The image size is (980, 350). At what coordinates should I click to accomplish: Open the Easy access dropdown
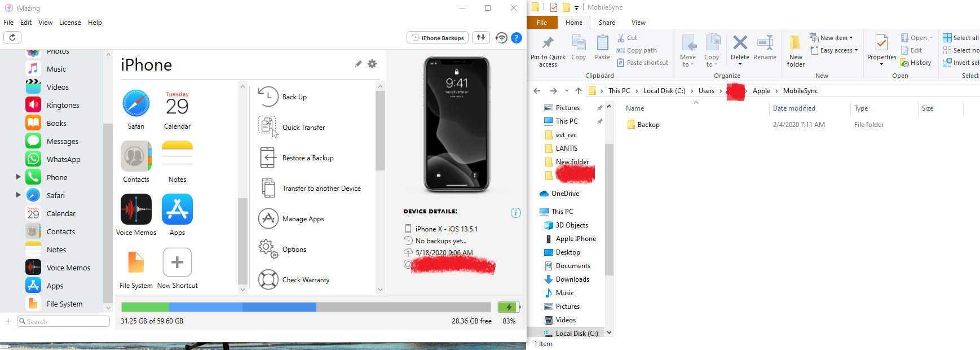click(x=834, y=50)
